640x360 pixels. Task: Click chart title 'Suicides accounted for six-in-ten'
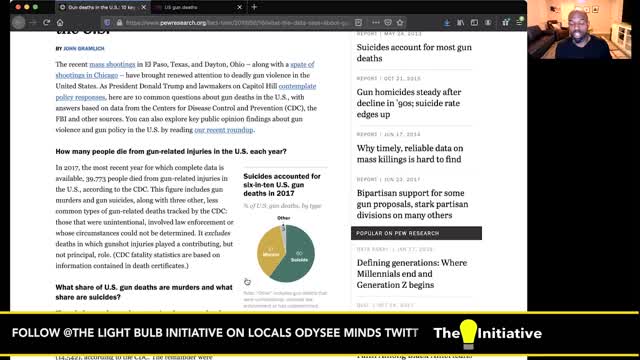pos(282,184)
